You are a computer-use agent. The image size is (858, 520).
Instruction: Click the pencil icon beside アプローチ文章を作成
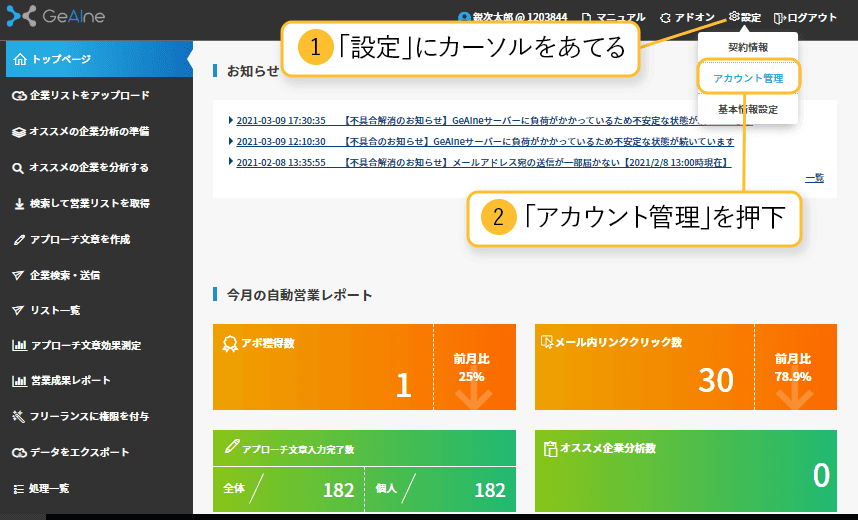(19, 240)
